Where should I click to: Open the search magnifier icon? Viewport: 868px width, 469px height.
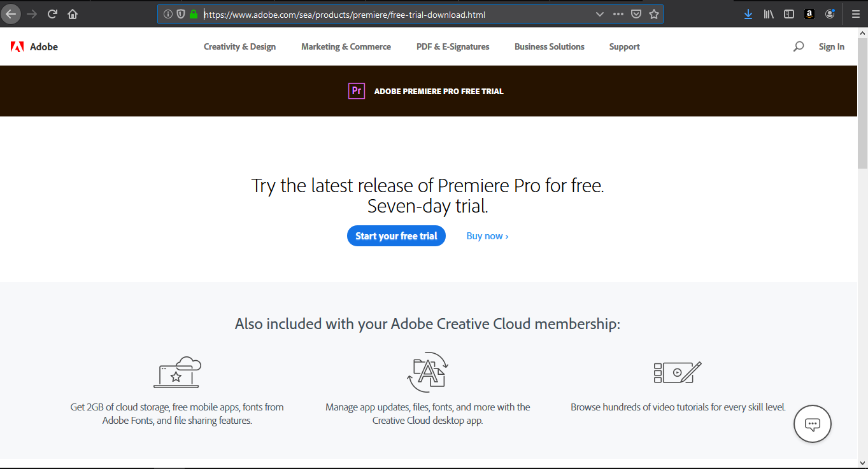(798, 46)
